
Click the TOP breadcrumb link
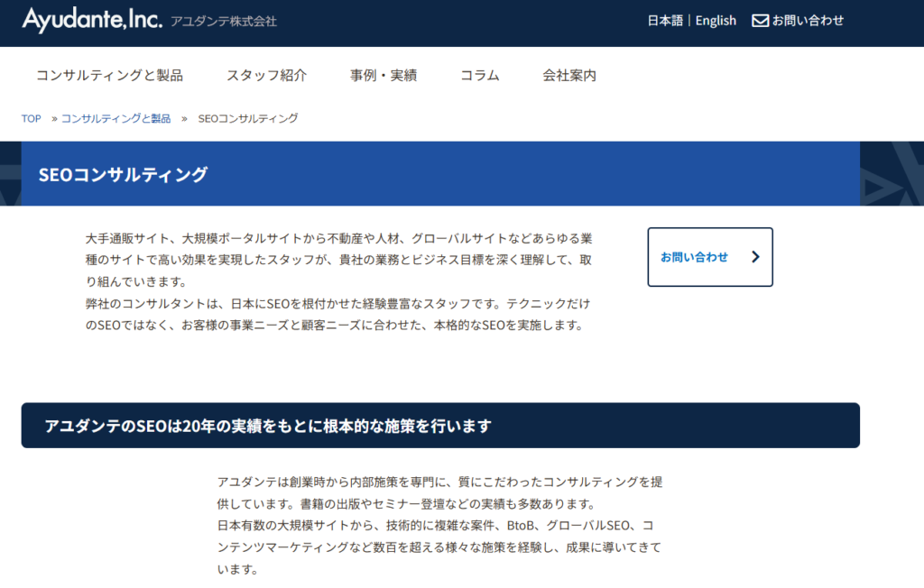point(32,119)
